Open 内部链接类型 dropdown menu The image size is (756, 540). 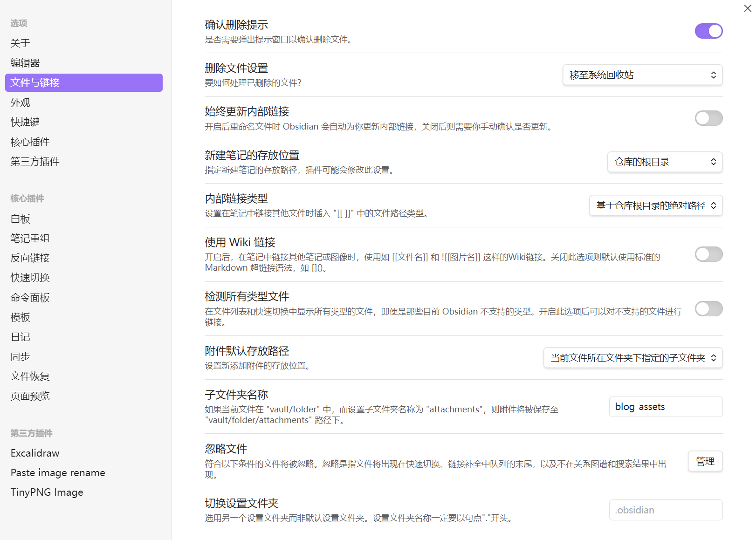point(656,205)
